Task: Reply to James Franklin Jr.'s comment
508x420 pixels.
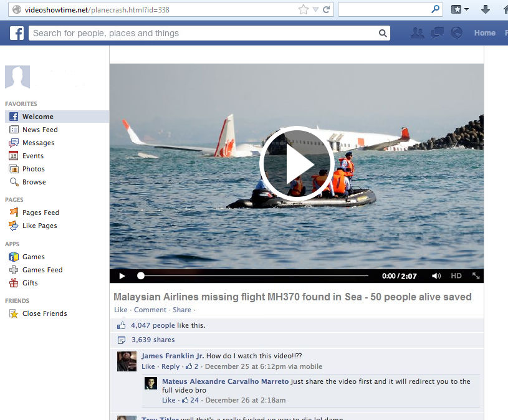Action: (x=170, y=366)
